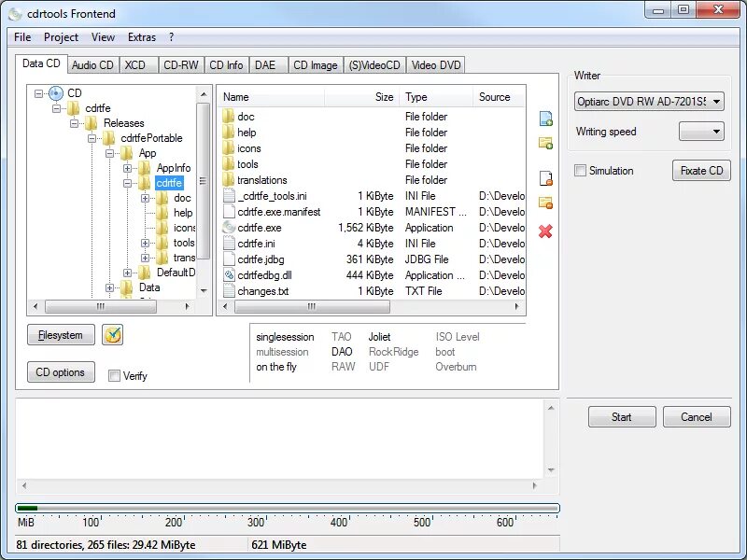Click the red X delete-all icon
Image resolution: width=747 pixels, height=560 pixels.
point(545,231)
